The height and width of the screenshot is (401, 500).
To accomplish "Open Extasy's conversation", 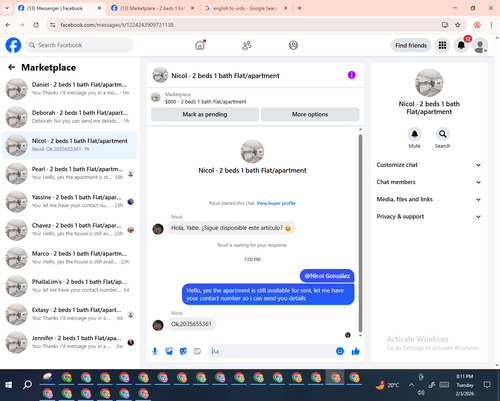I will (70, 314).
